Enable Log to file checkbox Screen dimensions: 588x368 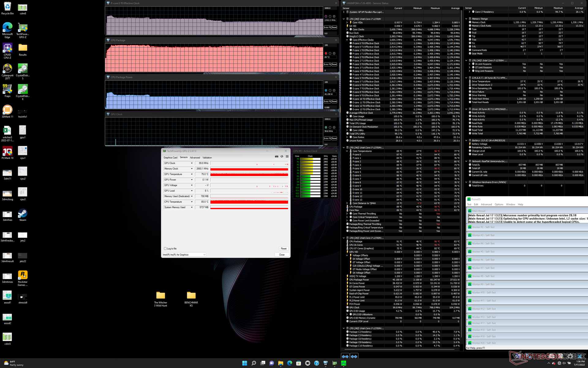(x=165, y=249)
